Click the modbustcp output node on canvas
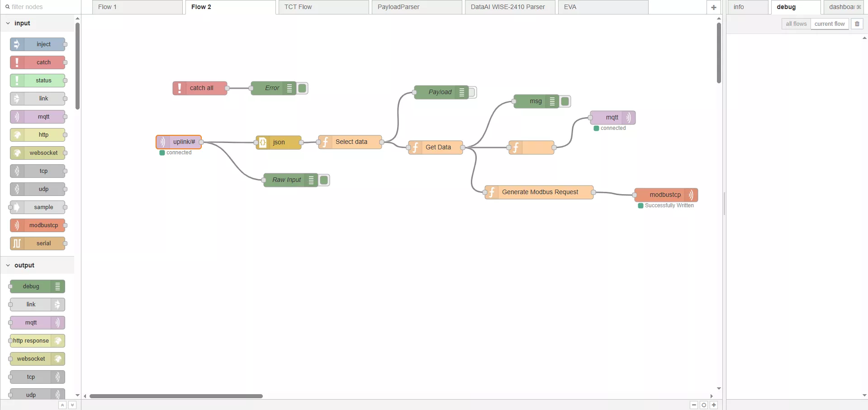868x410 pixels. pyautogui.click(x=666, y=195)
